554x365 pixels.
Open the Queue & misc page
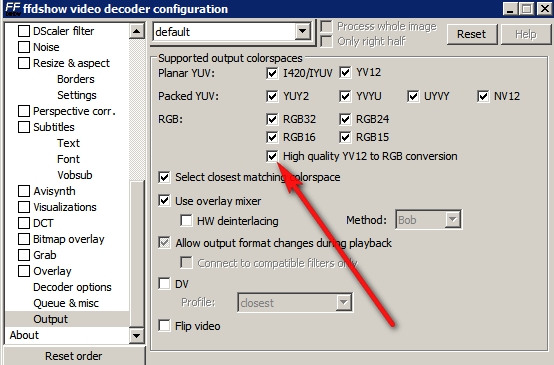66,303
